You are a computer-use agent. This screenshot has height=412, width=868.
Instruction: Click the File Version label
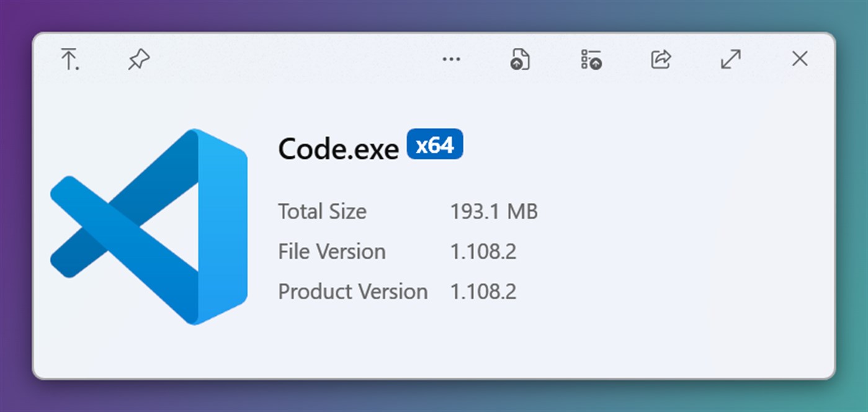[332, 252]
